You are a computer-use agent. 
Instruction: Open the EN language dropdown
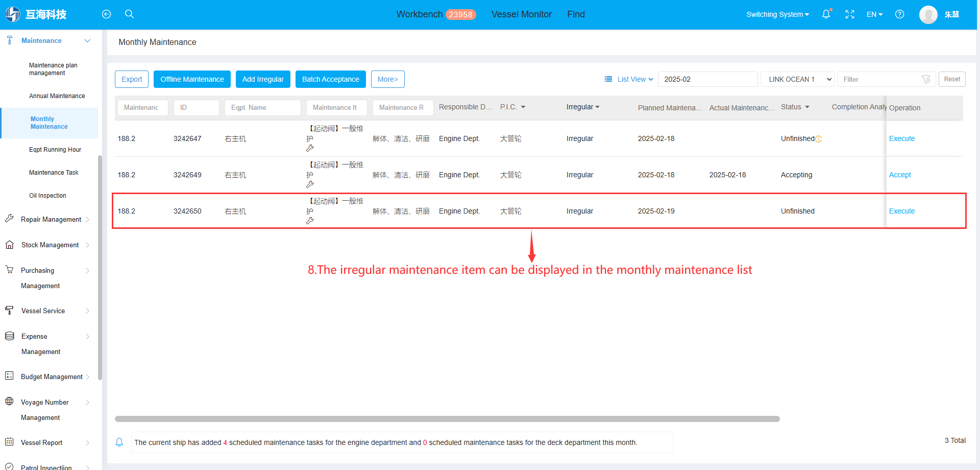tap(874, 14)
